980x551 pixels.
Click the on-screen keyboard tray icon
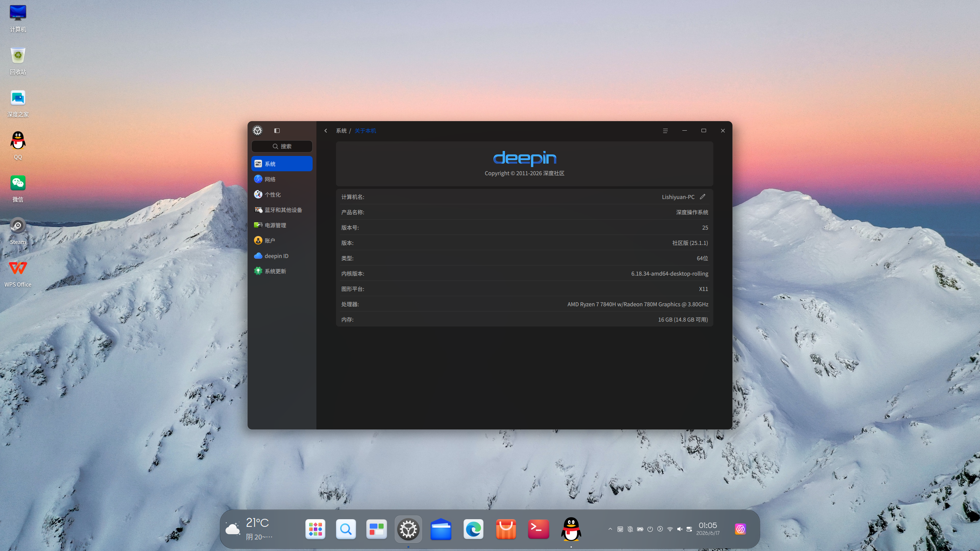click(x=620, y=529)
